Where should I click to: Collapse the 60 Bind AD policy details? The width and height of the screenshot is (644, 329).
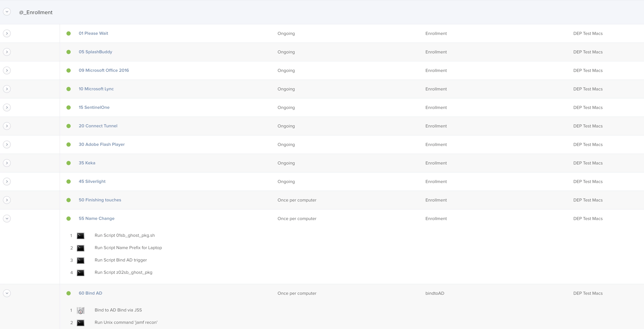point(7,293)
